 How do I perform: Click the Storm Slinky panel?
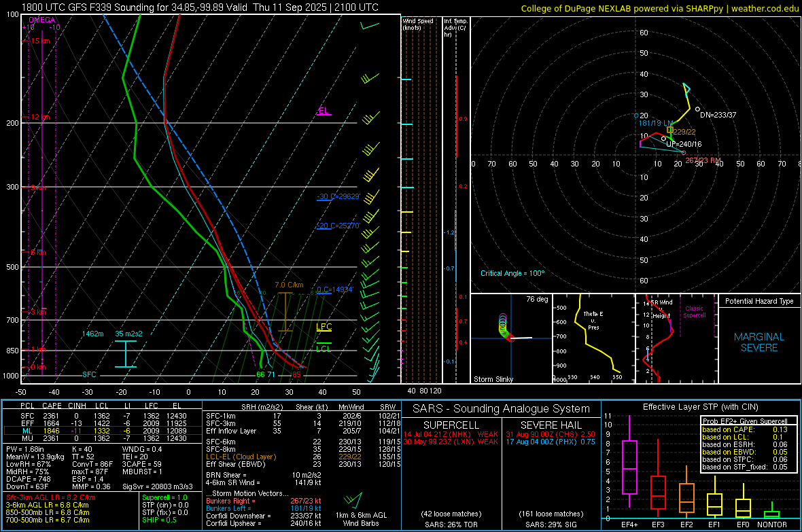click(511, 338)
